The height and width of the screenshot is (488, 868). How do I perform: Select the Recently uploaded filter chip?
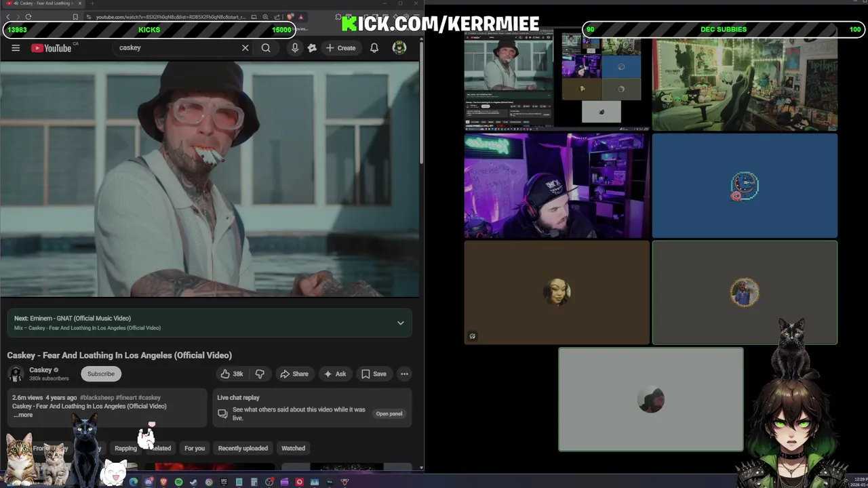(x=243, y=448)
